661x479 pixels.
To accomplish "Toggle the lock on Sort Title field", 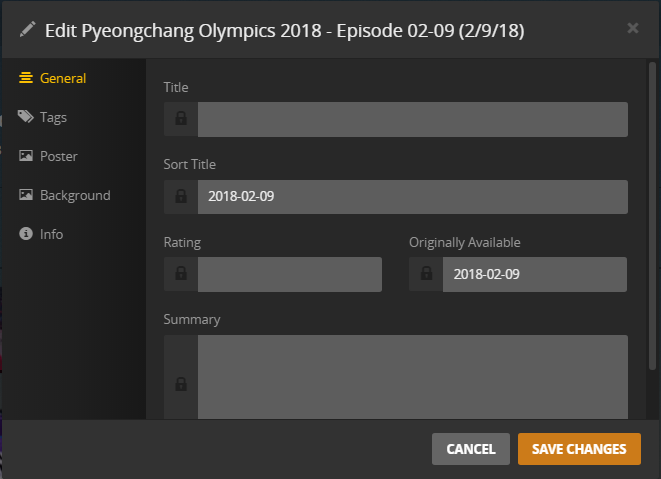I will (x=181, y=197).
